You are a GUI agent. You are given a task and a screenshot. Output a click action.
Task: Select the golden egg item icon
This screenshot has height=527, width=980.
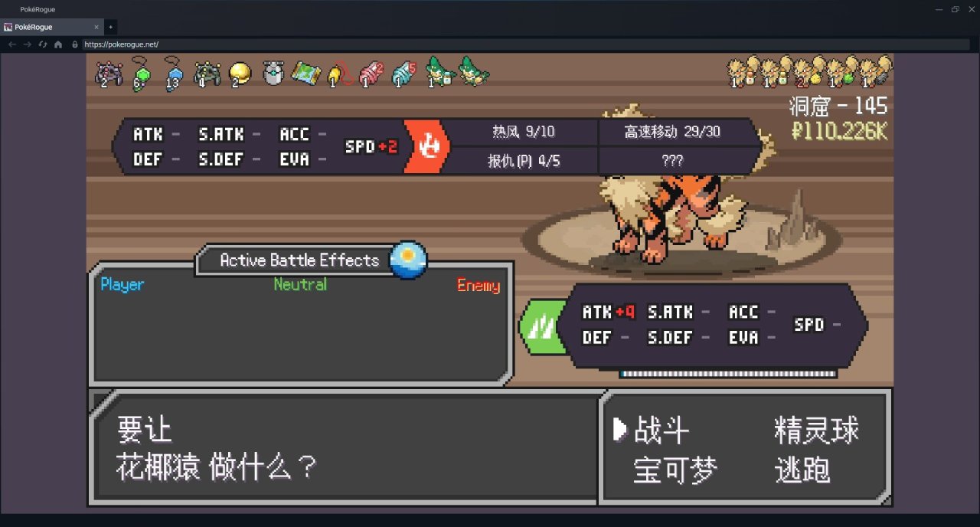click(240, 74)
